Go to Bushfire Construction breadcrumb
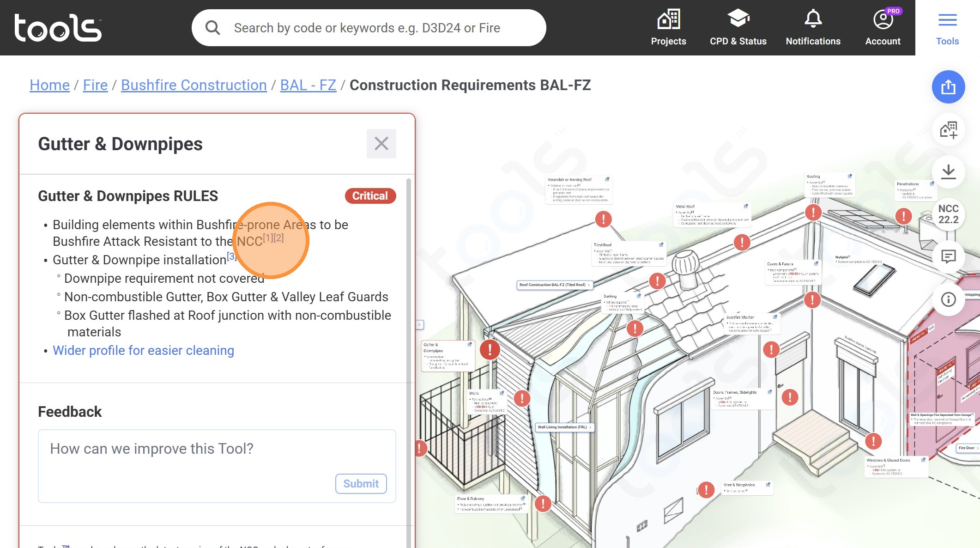 click(x=194, y=85)
